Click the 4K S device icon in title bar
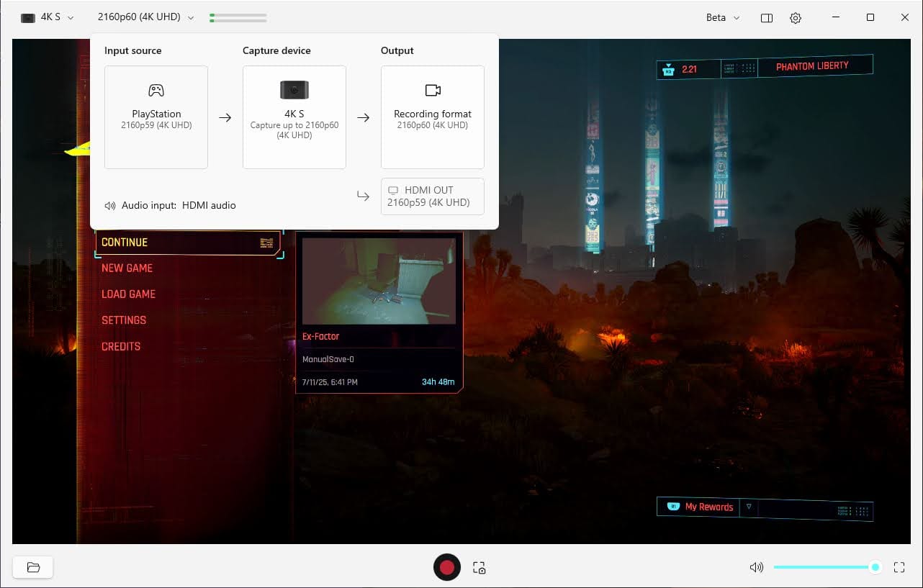This screenshot has width=923, height=588. pyautogui.click(x=28, y=18)
